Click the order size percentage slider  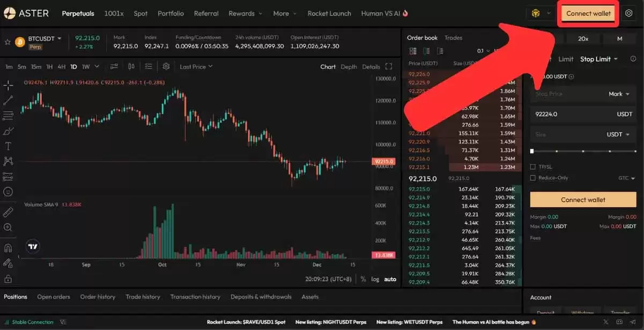point(583,152)
